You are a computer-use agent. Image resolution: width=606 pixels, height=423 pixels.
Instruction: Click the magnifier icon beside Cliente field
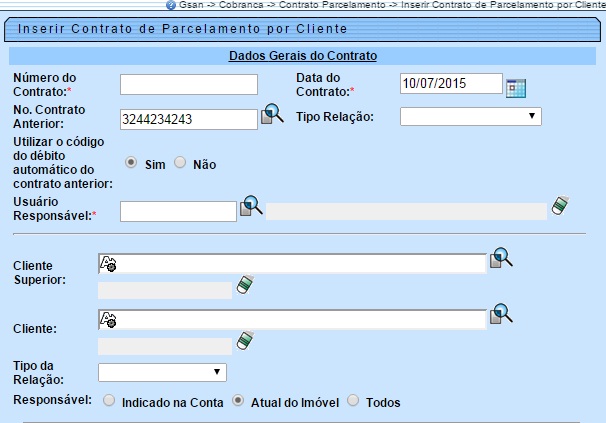click(x=501, y=314)
